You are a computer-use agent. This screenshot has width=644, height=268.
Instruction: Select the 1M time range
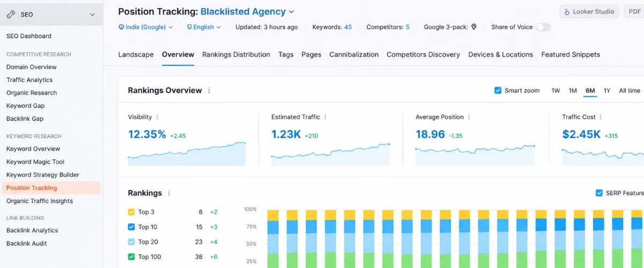pos(573,91)
